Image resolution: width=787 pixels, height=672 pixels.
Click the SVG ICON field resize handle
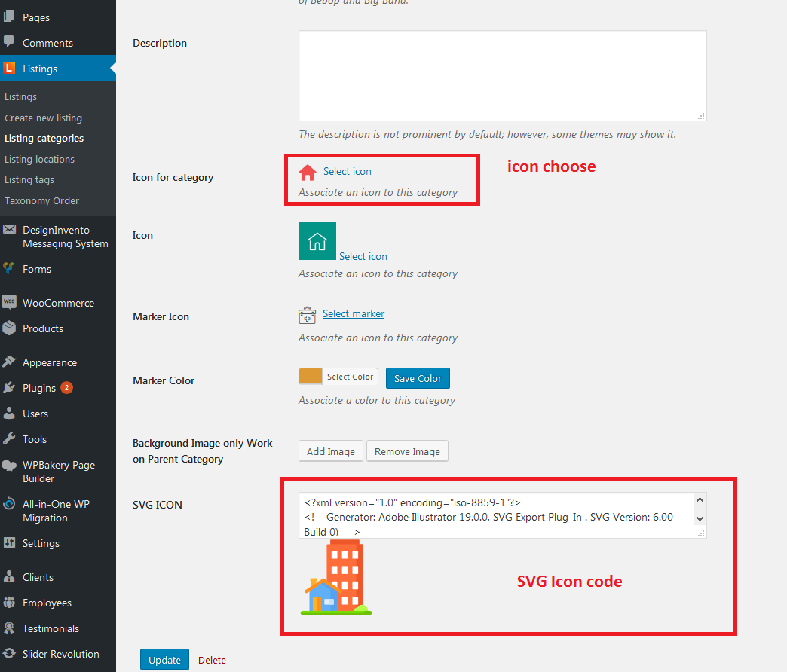(x=701, y=533)
